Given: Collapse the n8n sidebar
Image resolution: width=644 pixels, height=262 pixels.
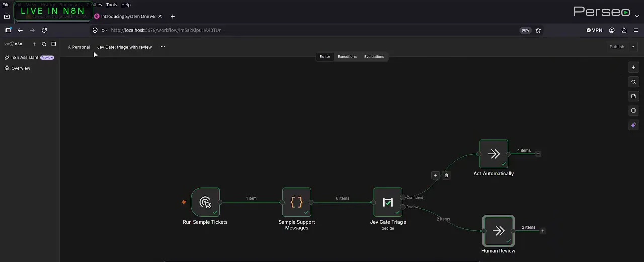Looking at the screenshot, I should click(54, 44).
